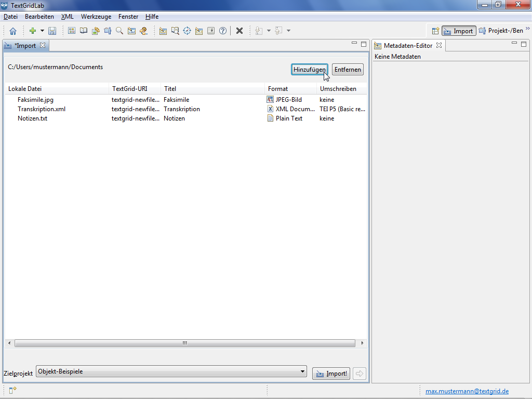Click the magnifying glass search icon

click(119, 31)
